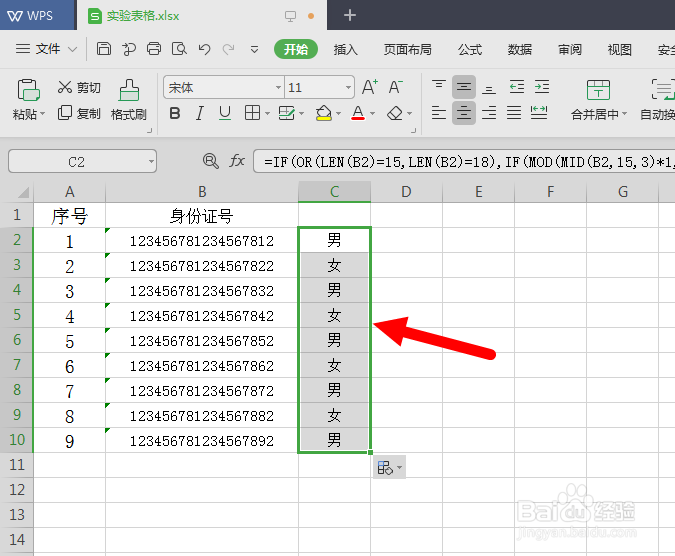The height and width of the screenshot is (556, 675).
Task: Click the Redo arrow
Action: coord(228,49)
